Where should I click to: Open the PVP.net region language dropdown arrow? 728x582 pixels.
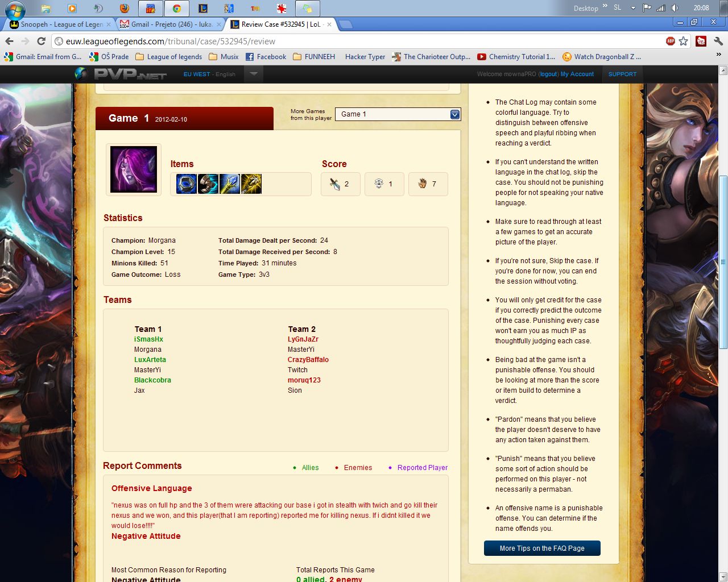point(254,74)
